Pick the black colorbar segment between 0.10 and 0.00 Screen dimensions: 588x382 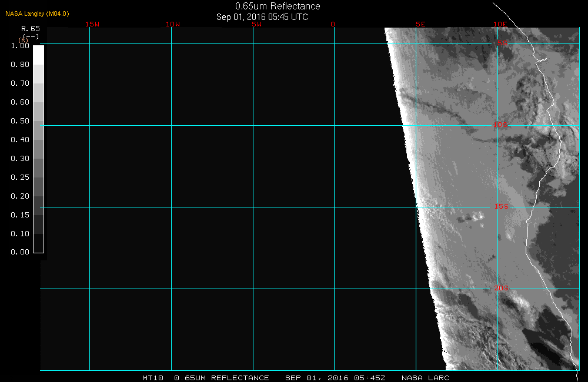click(39, 243)
